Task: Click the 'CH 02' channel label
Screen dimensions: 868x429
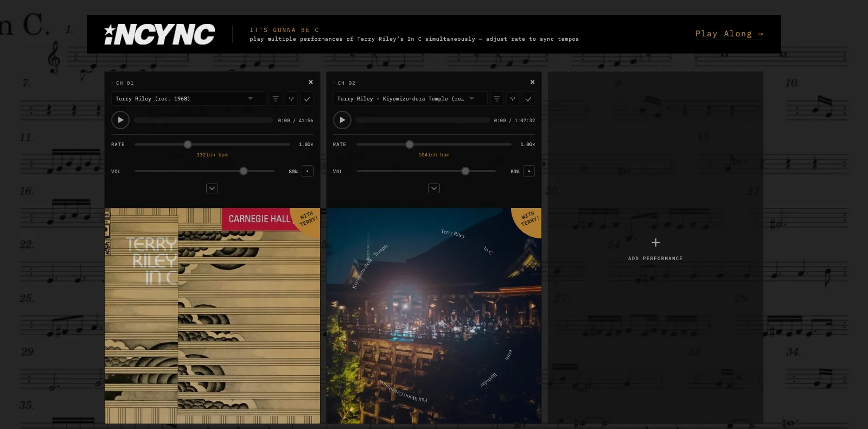Action: click(347, 83)
